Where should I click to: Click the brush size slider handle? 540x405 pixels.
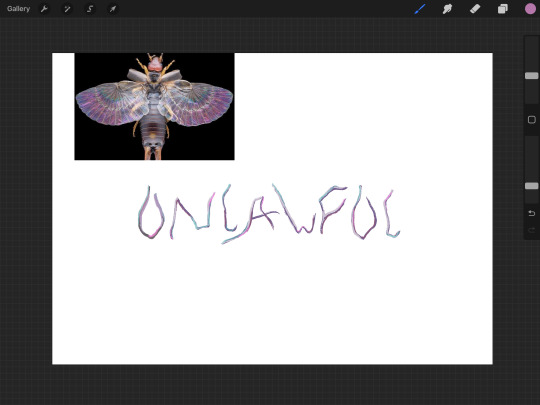click(x=531, y=76)
